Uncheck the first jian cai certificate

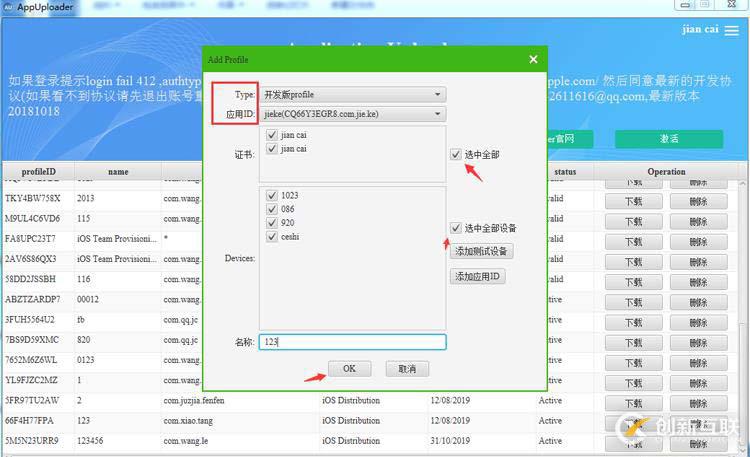(272, 135)
